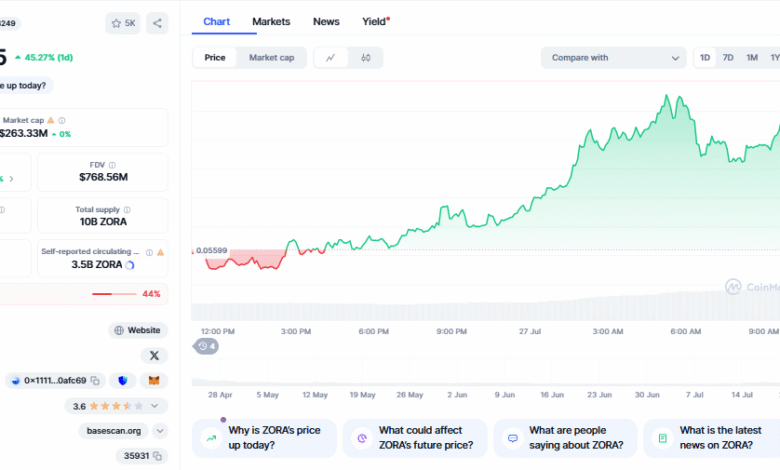Click chevron arrow beside the percentage stat
Viewport: 780px width, 470px height.
pos(11,179)
